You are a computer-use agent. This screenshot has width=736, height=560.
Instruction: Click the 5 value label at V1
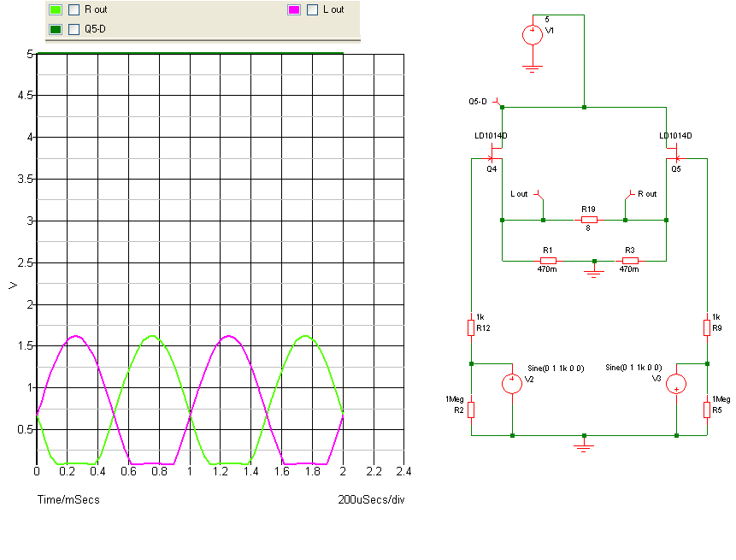click(x=547, y=20)
